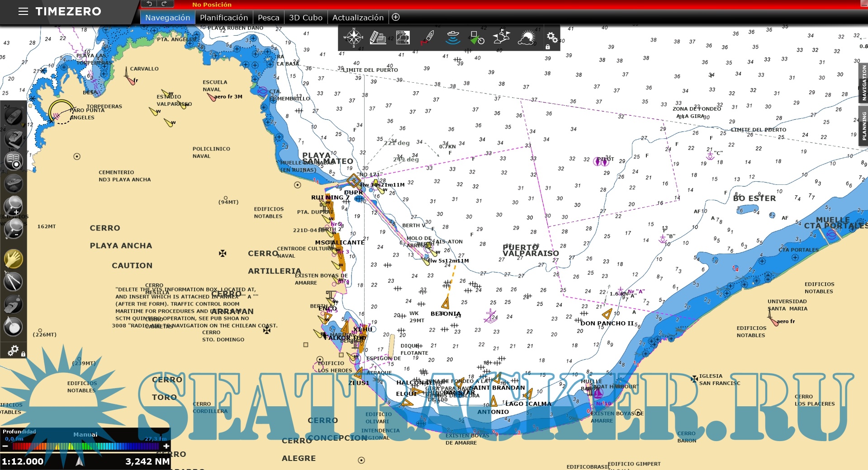
Task: Expand the vertical PLANNING panel tab
Action: (x=864, y=123)
